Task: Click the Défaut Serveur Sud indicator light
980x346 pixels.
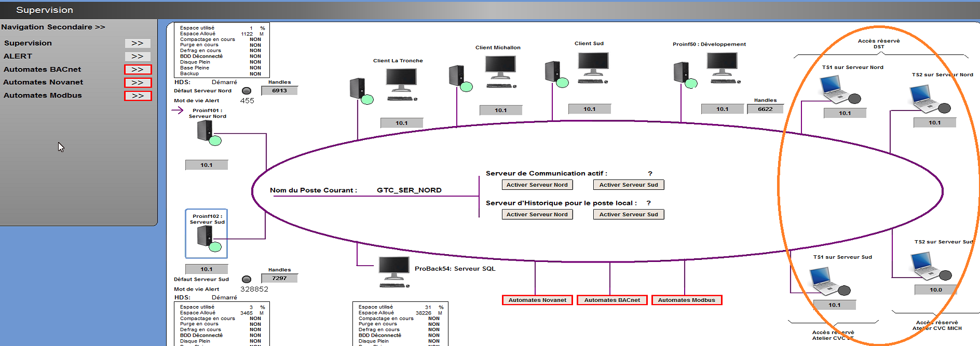Action: coord(247,279)
